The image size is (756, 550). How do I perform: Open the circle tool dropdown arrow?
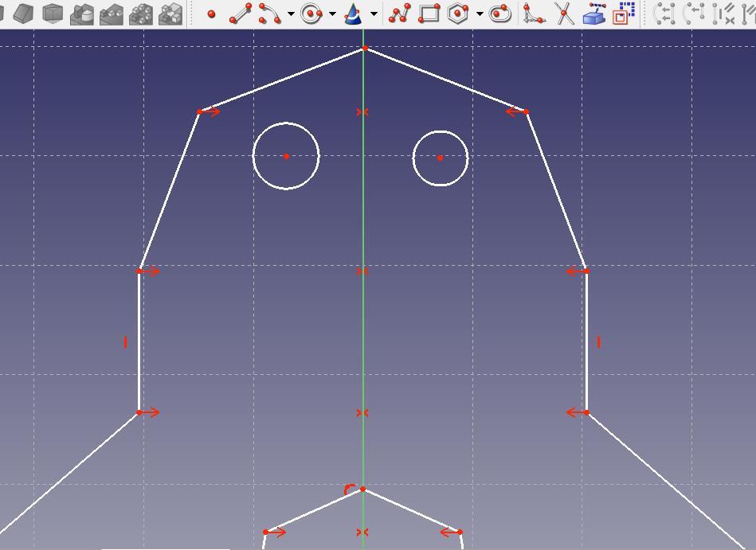pyautogui.click(x=332, y=14)
